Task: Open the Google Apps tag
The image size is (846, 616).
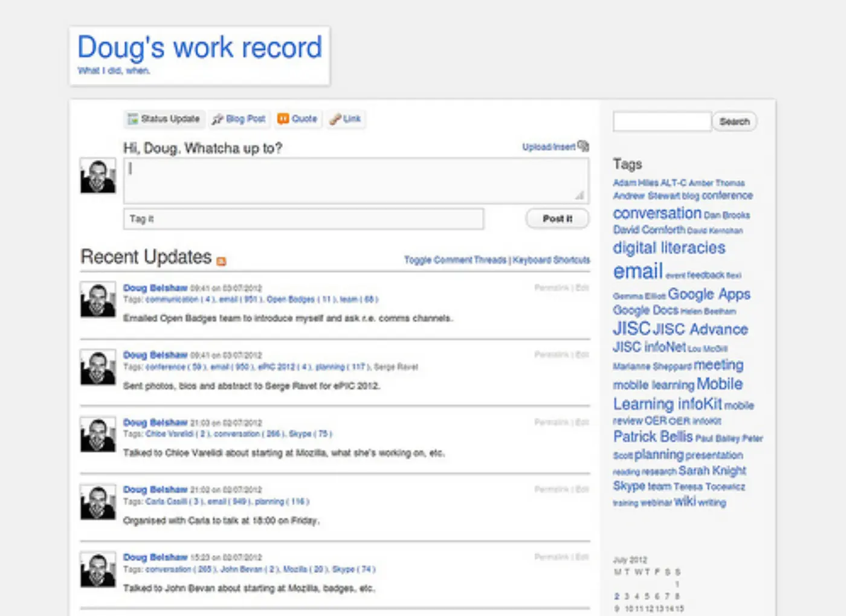Action: tap(709, 294)
